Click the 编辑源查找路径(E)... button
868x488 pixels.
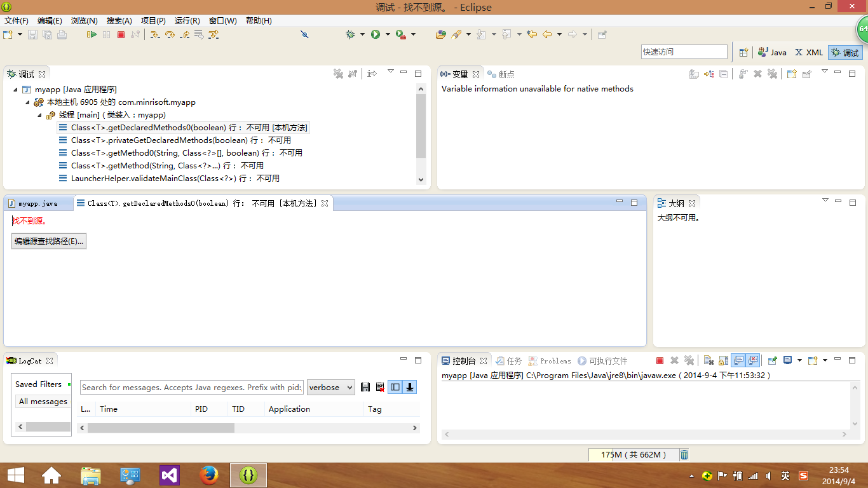click(49, 241)
